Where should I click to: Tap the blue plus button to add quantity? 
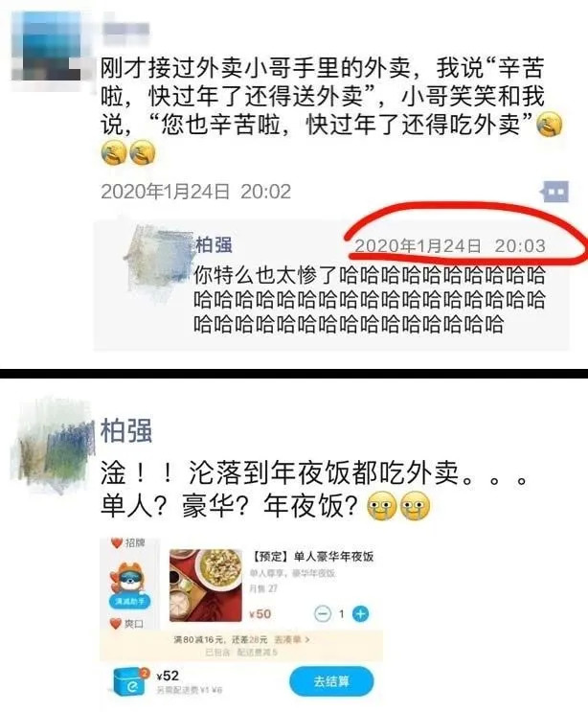click(x=361, y=614)
